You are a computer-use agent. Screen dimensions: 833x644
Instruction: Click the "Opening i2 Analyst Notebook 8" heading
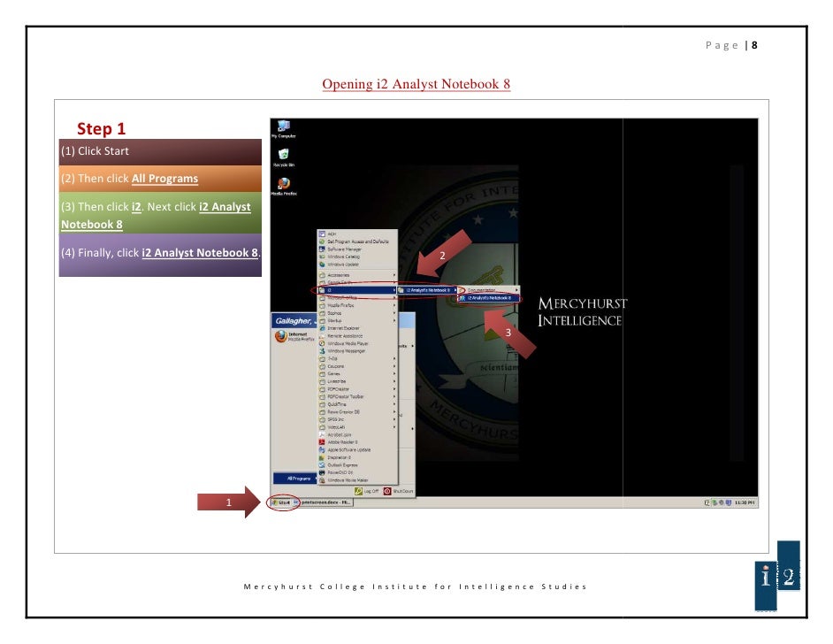[416, 84]
